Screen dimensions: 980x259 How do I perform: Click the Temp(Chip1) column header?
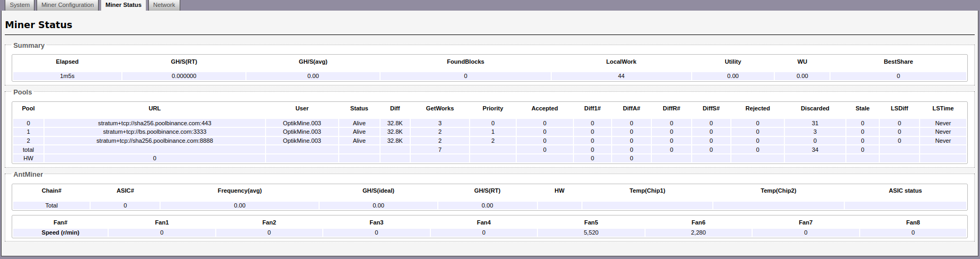point(647,191)
